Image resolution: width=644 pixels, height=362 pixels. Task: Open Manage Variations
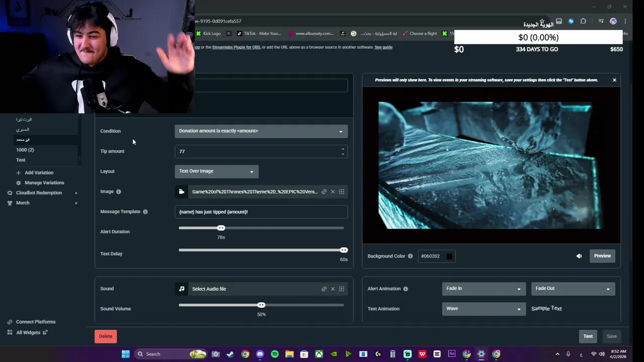click(x=44, y=183)
